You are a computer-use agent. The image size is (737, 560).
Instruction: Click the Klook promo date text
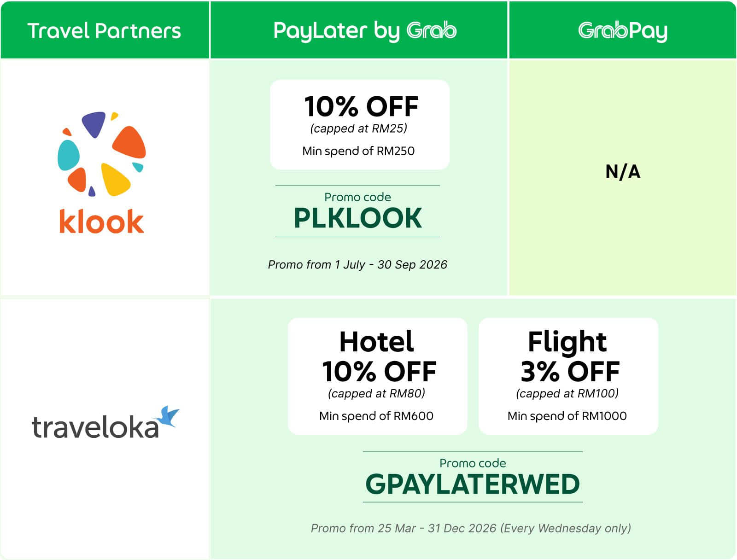tap(357, 264)
